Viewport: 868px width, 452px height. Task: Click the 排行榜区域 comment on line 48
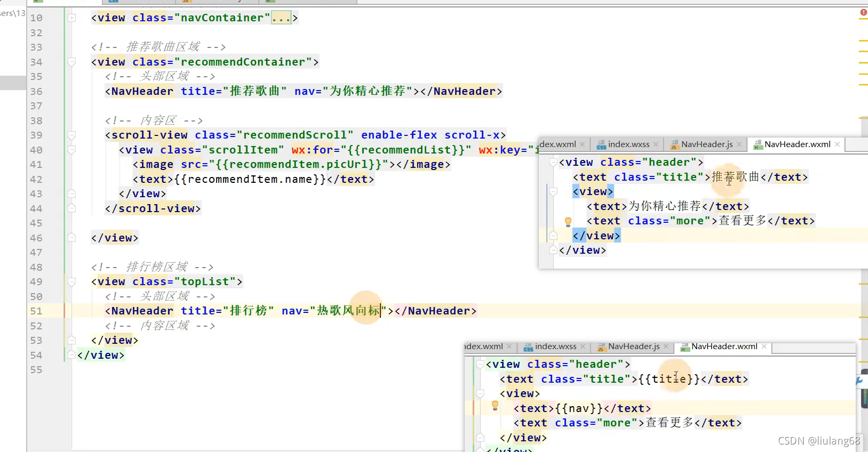153,267
